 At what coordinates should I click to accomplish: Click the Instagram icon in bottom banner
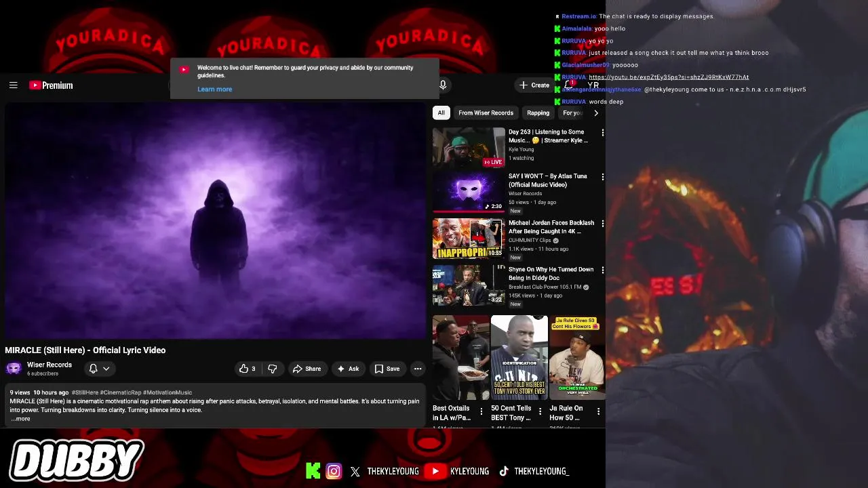pos(334,471)
